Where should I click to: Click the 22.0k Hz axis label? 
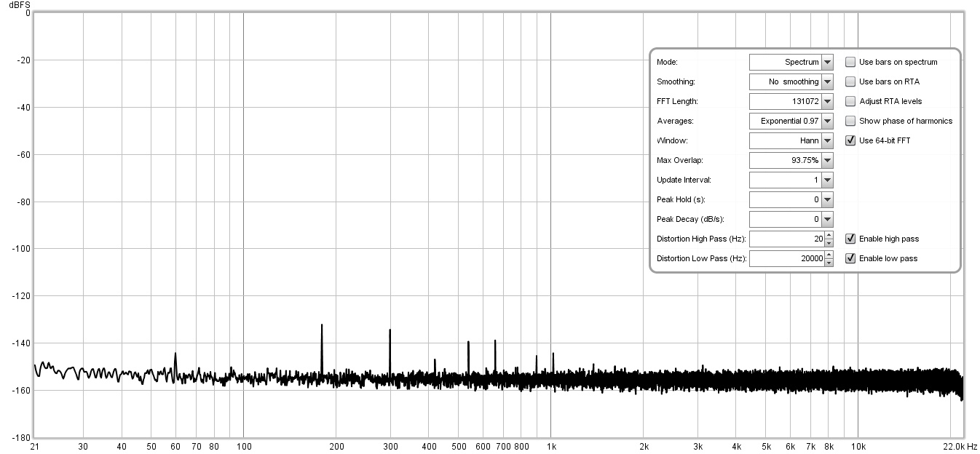click(959, 446)
